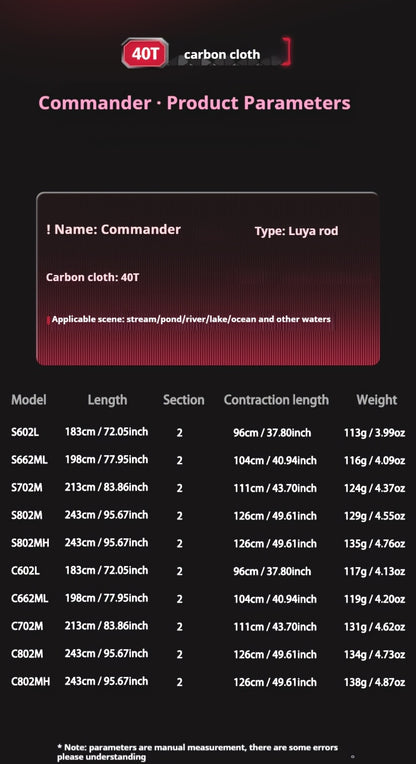Image resolution: width=416 pixels, height=764 pixels.
Task: Click the manual measurement note text
Action: click(x=197, y=752)
